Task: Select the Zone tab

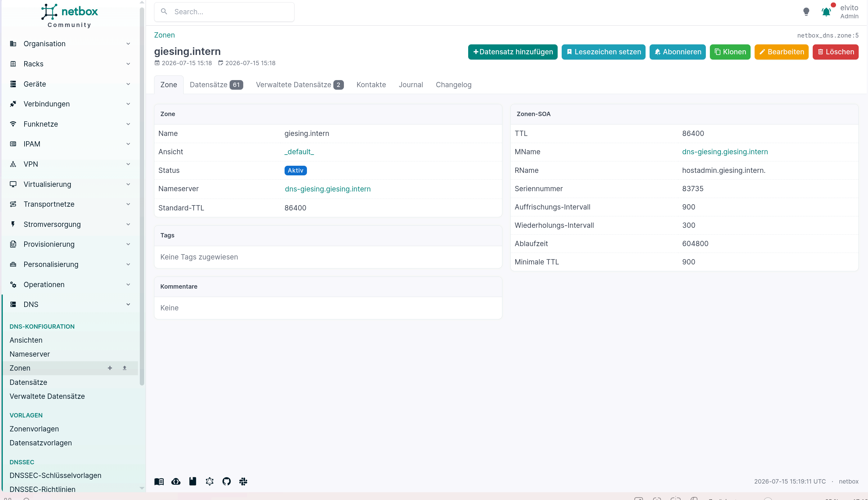Action: [x=169, y=85]
